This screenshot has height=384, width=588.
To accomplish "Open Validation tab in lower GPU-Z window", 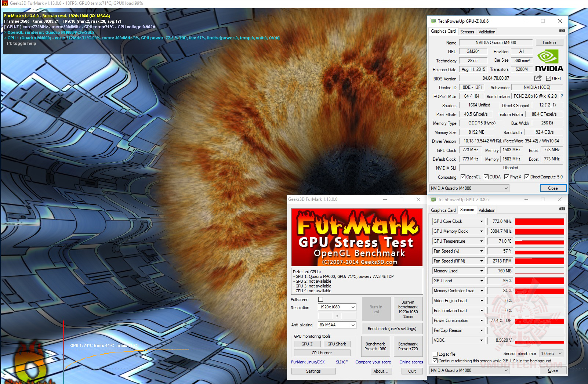I will [x=487, y=210].
